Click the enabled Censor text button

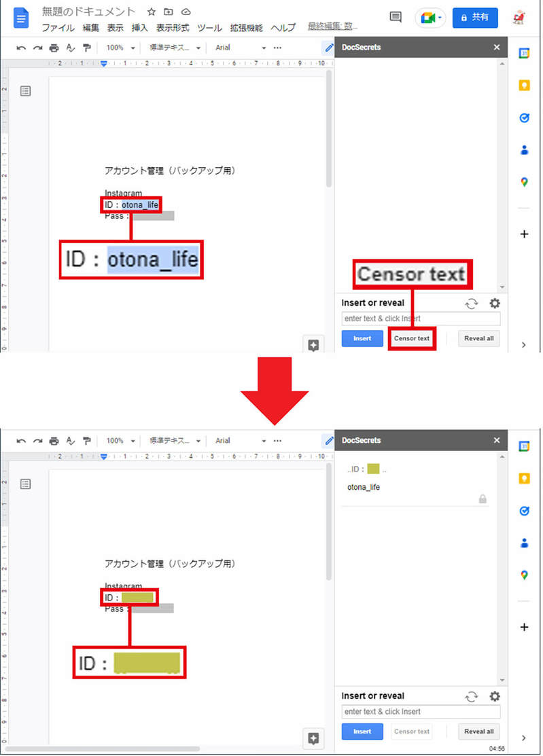tap(411, 338)
